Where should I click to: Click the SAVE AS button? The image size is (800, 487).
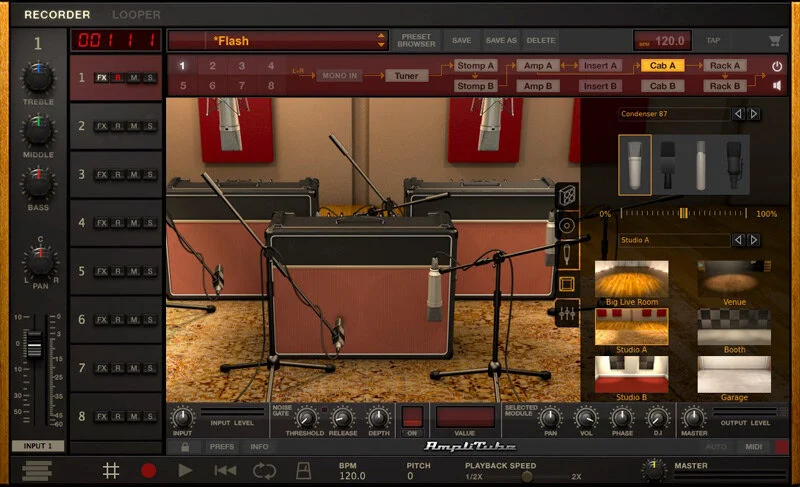pos(501,40)
